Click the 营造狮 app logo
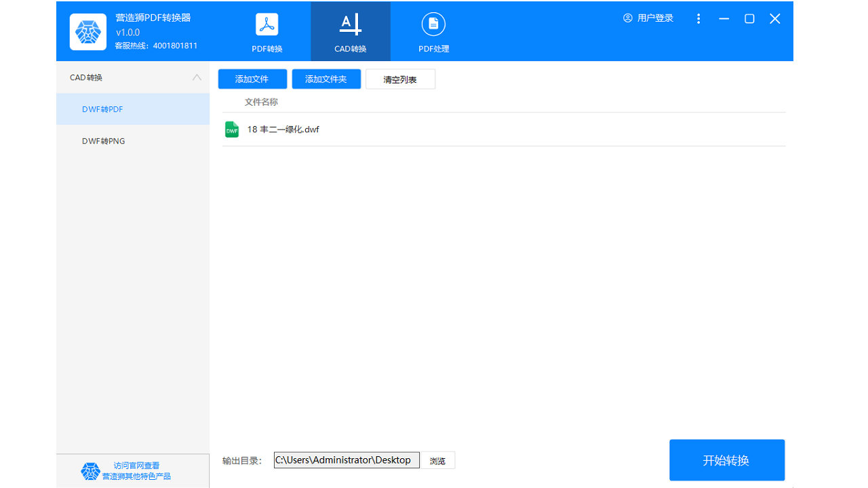Screen dimensions: 868x488 pos(87,31)
